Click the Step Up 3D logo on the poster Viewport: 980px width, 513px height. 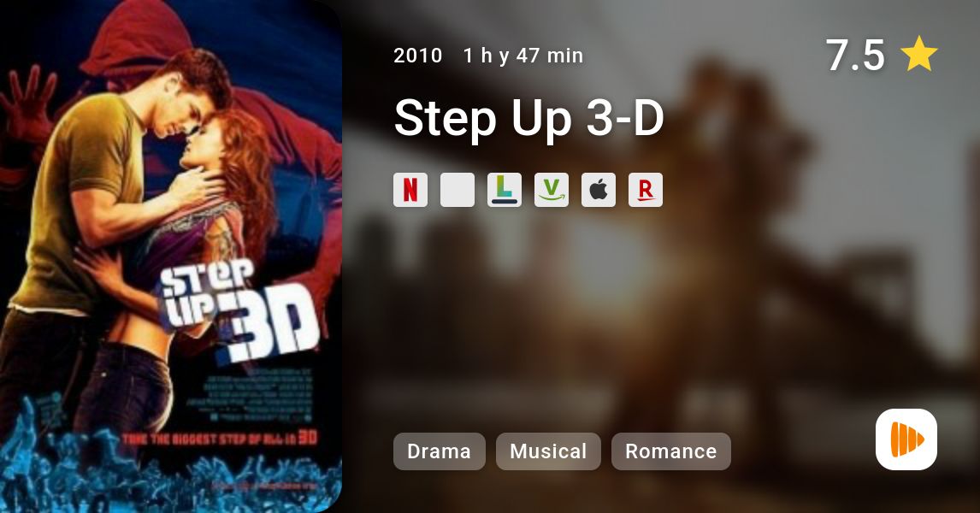click(x=238, y=310)
